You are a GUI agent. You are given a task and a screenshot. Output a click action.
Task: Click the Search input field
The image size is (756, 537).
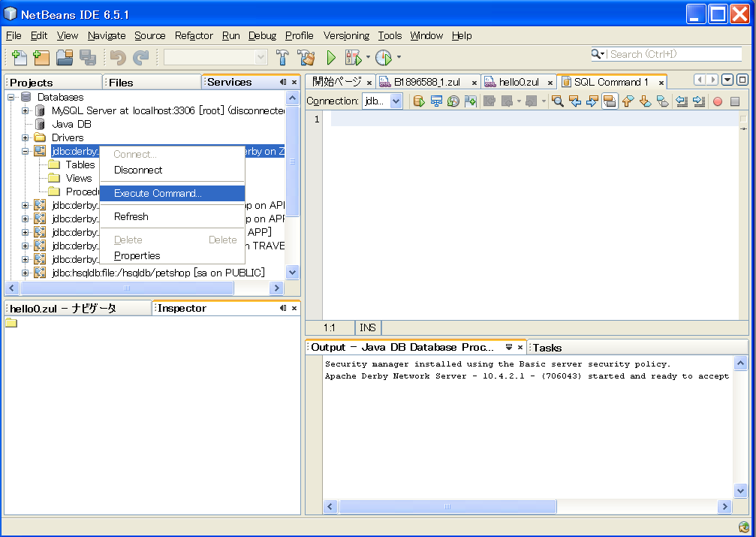pyautogui.click(x=674, y=54)
